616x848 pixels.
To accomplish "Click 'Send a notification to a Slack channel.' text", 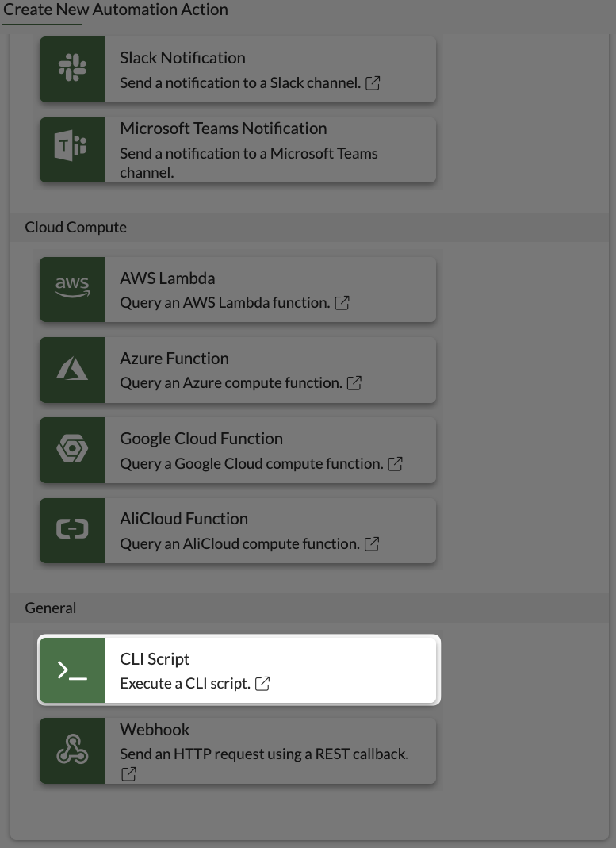I will pyautogui.click(x=240, y=83).
